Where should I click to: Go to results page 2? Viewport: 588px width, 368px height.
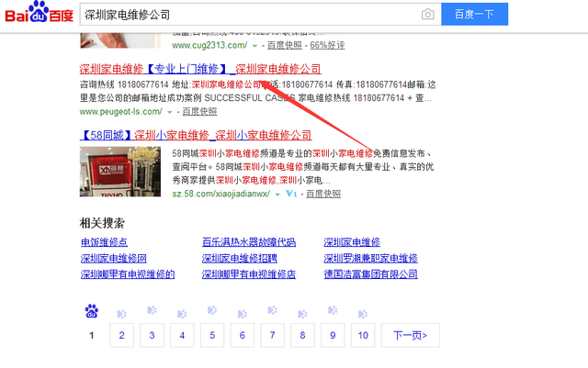tap(122, 335)
